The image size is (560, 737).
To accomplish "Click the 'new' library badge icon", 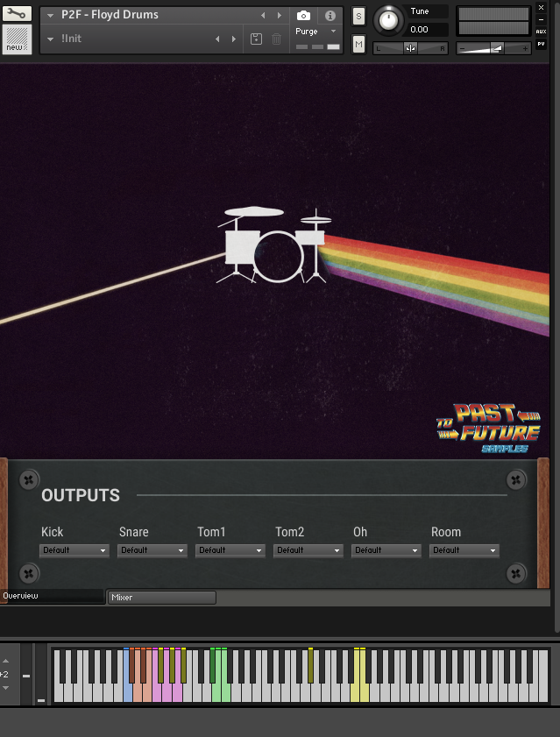I will tap(17, 39).
